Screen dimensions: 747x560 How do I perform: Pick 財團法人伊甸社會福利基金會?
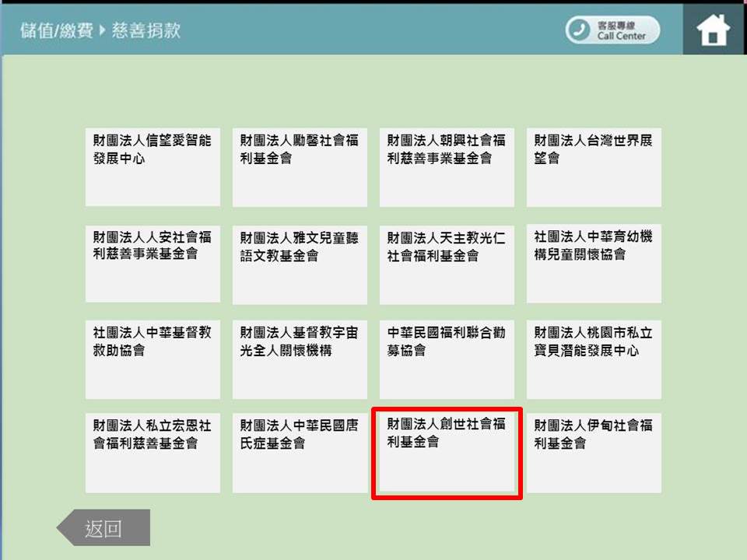[594, 453]
